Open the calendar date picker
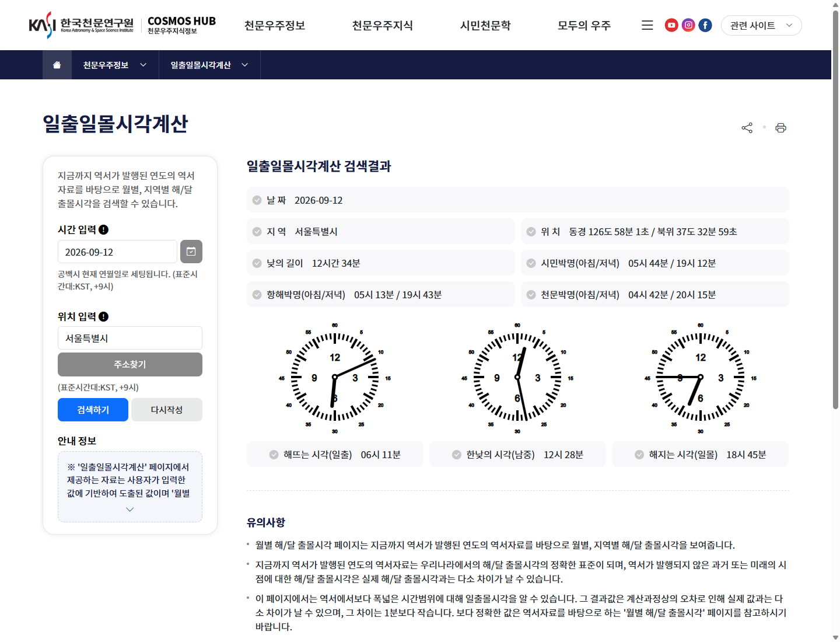 click(x=191, y=252)
